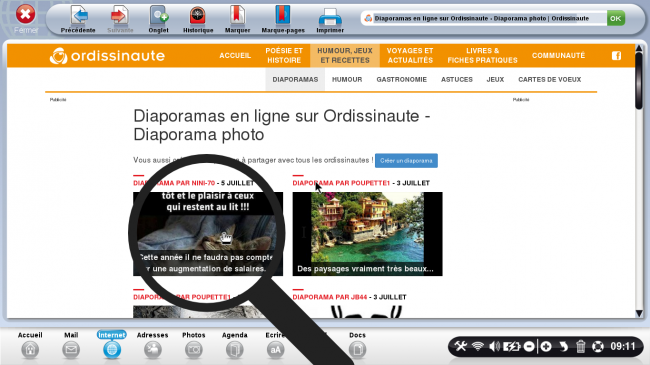Click the scroll-down arrow of the page scrollbar
The image size is (650, 365).
pyautogui.click(x=639, y=314)
